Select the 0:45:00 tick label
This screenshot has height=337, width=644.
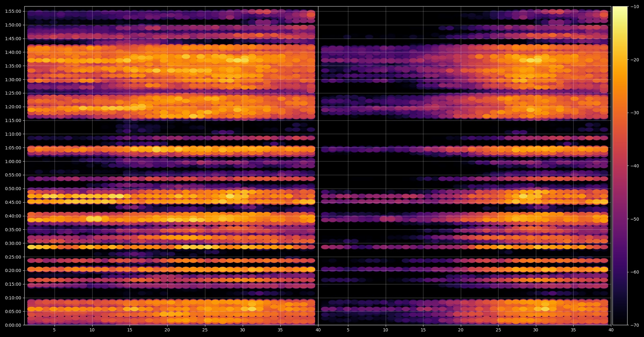[13, 203]
